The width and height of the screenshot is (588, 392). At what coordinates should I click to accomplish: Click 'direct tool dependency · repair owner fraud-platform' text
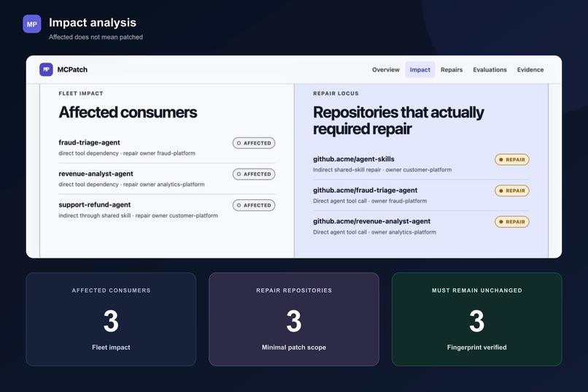tap(127, 153)
